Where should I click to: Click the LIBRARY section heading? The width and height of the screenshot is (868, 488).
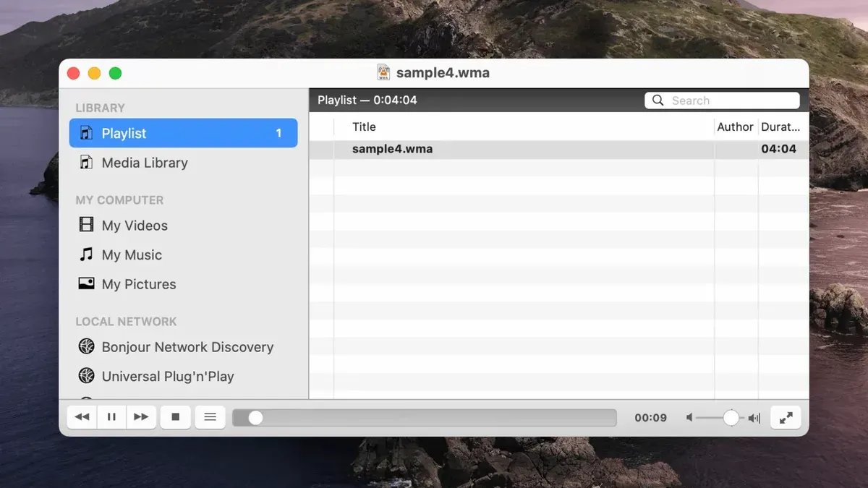point(100,108)
